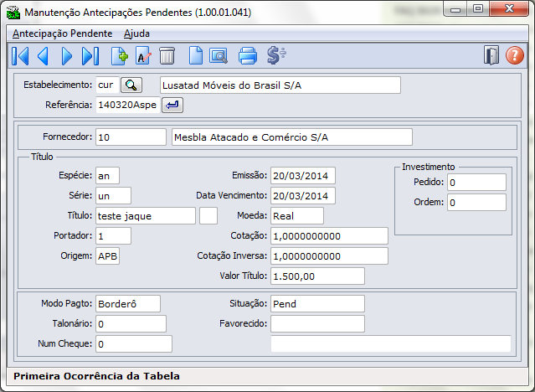This screenshot has width=535, height=392.
Task: Click the wide empty field below Favorecido
Action: [391, 344]
